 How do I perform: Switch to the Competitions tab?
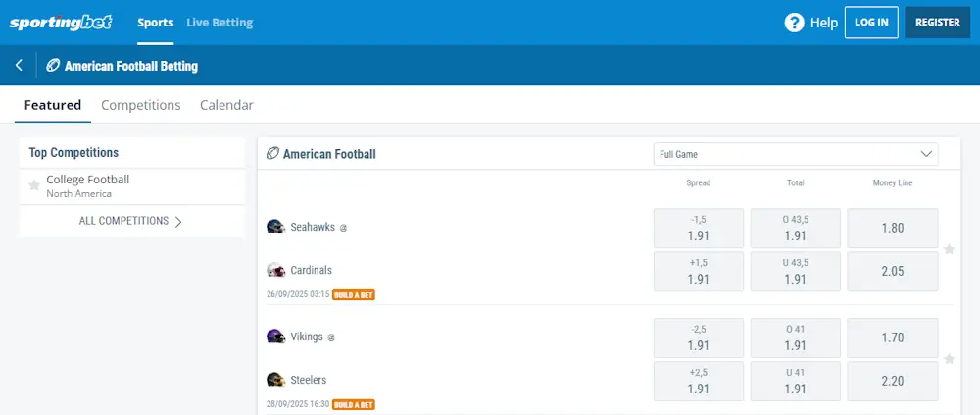click(141, 105)
